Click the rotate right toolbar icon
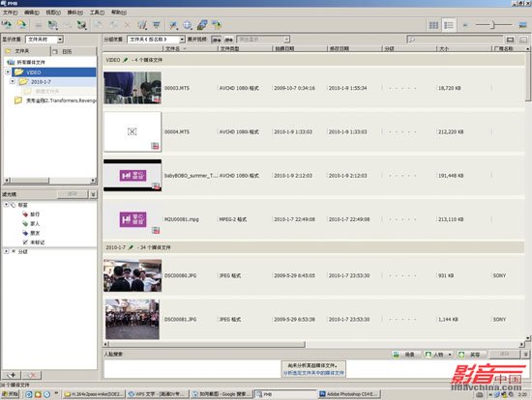Screen dimensions: 532x400 pos(113,25)
